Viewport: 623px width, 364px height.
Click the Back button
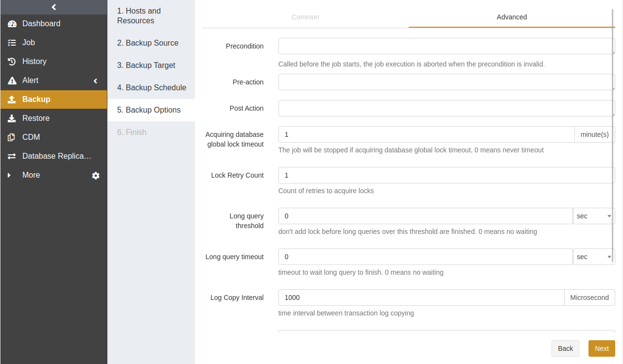point(565,348)
